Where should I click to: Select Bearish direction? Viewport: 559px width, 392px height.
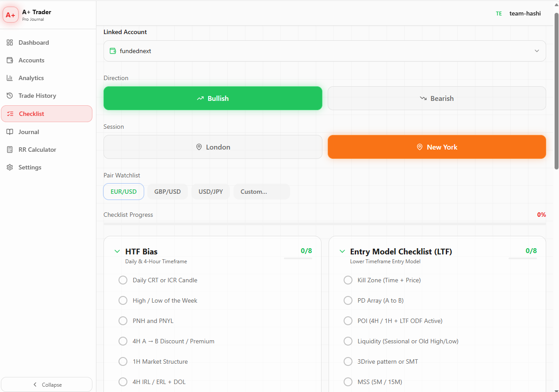pos(437,98)
